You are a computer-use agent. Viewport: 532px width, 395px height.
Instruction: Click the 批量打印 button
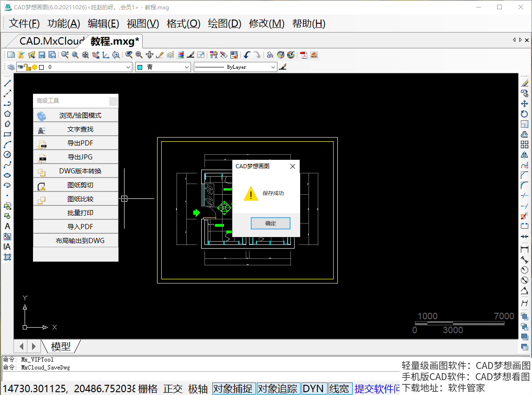[x=76, y=213]
